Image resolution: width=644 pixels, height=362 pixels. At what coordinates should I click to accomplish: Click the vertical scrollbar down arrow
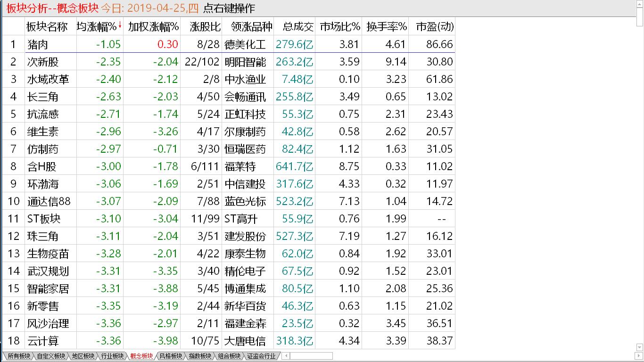(640, 348)
